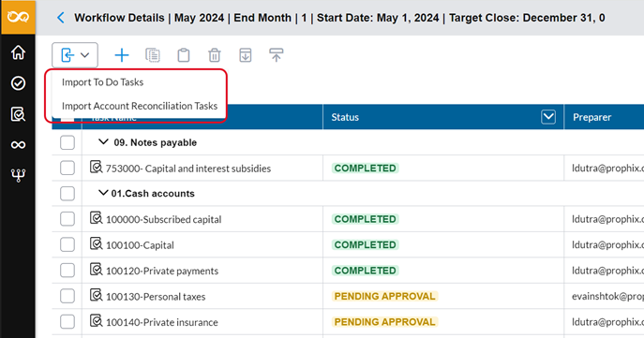Click the move up toolbar icon
The height and width of the screenshot is (338, 644).
(276, 55)
